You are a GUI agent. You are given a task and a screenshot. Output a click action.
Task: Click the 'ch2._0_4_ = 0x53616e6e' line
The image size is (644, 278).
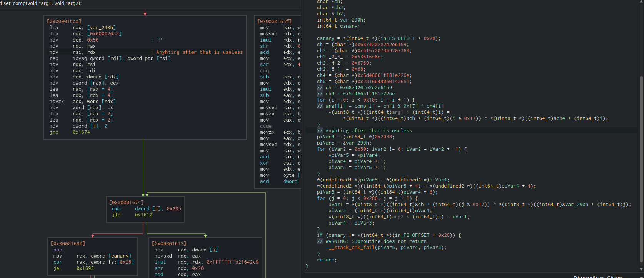350,57
